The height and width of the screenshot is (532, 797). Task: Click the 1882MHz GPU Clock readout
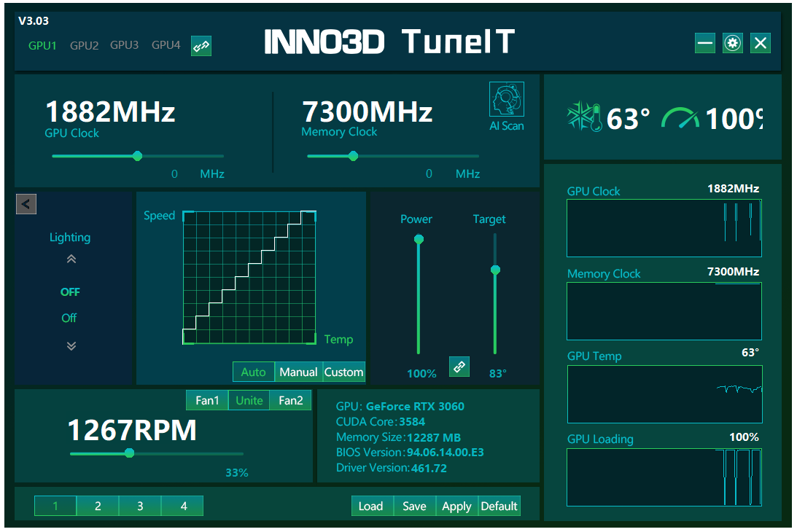coord(110,112)
